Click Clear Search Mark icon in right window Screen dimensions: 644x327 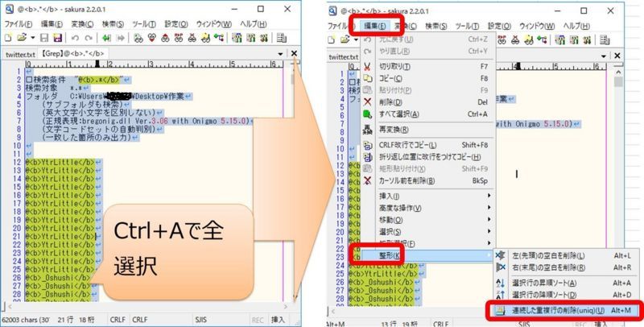(x=515, y=39)
